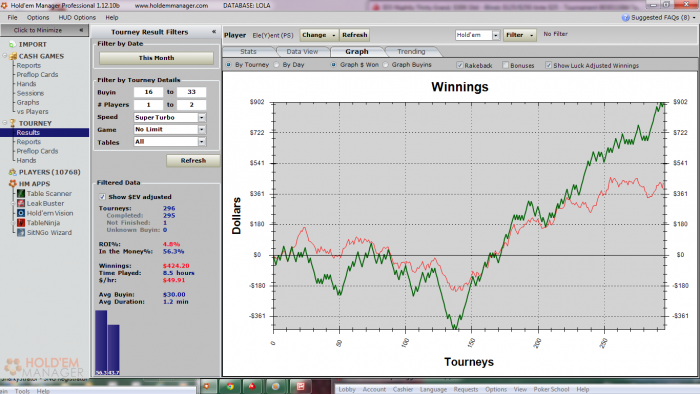Click the Click to Minimize arrow
The image size is (700, 394).
point(81,30)
